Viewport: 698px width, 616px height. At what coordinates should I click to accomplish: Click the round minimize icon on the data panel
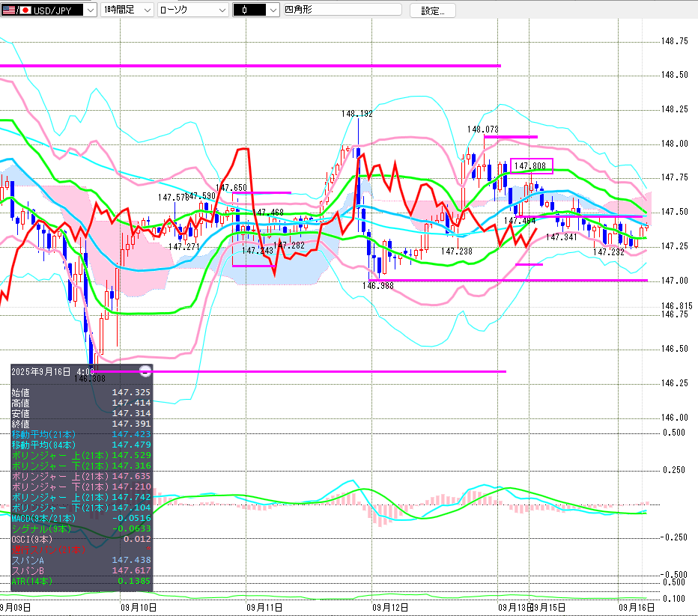click(145, 371)
